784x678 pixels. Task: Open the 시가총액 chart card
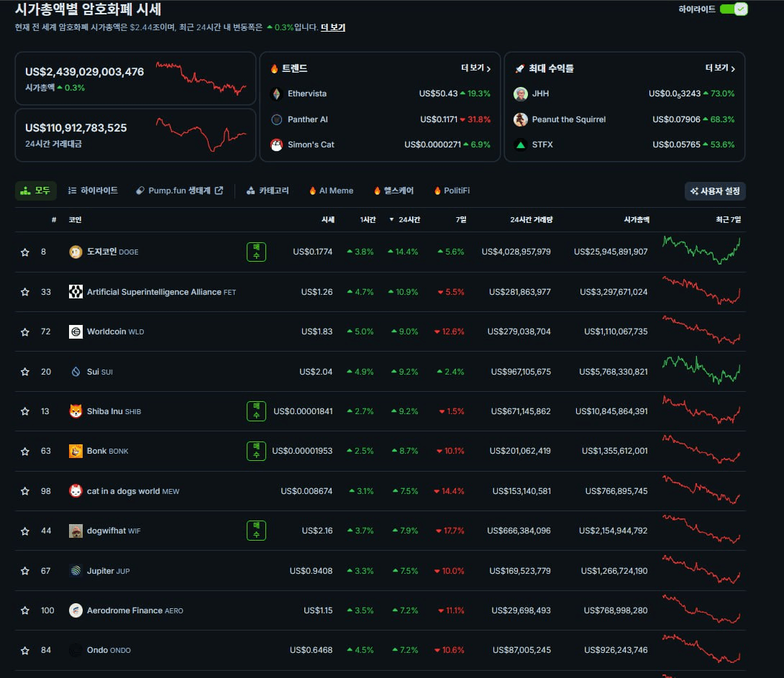click(x=135, y=78)
